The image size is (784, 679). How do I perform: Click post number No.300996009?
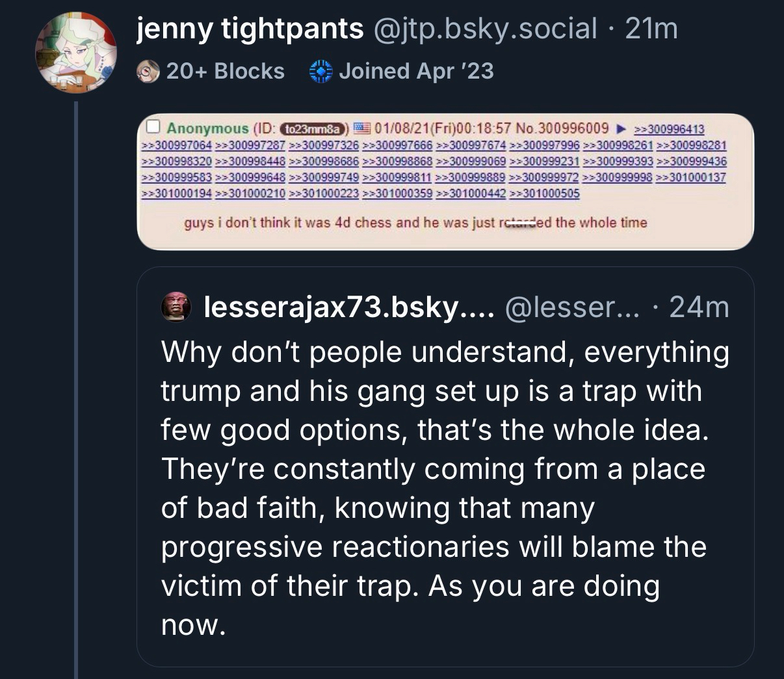562,129
